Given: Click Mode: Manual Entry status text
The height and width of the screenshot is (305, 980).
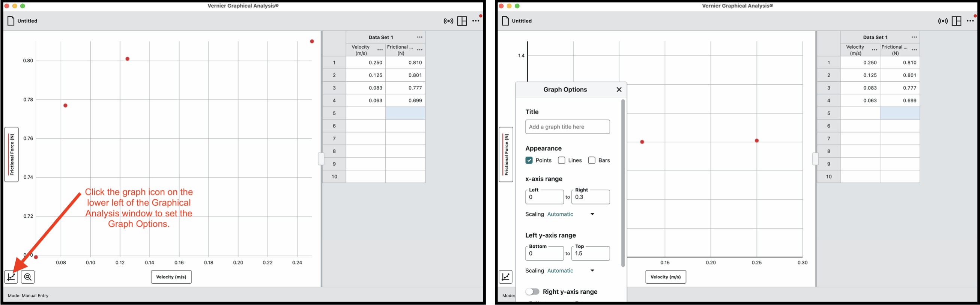Looking at the screenshot, I should 28,296.
